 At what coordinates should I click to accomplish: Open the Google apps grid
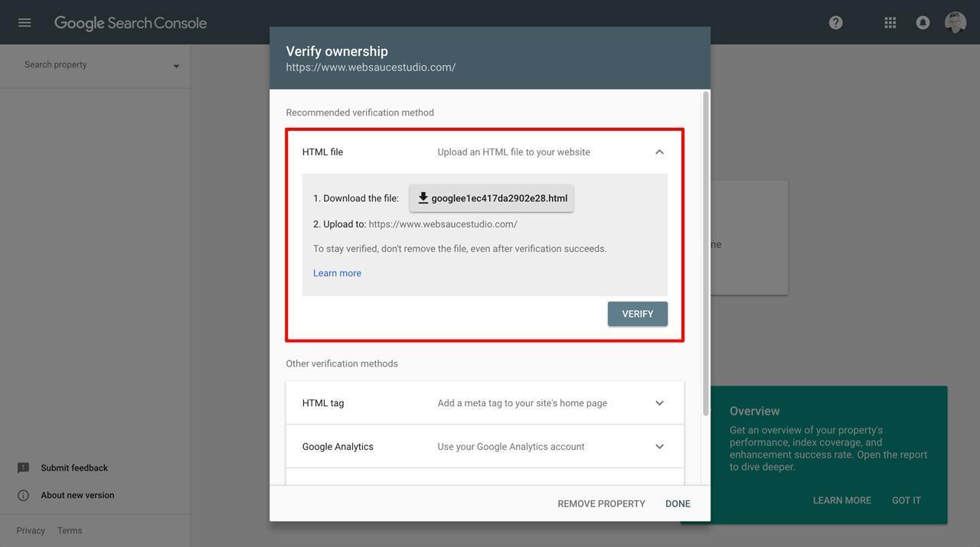890,22
